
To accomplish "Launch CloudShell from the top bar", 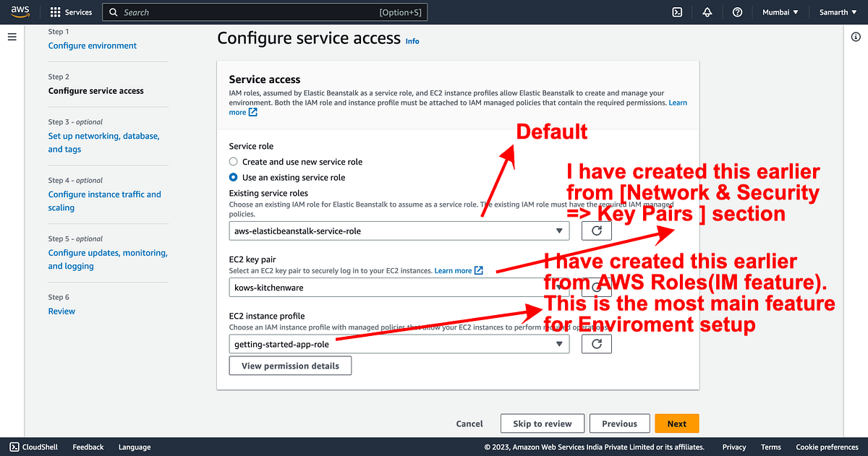I will pos(676,12).
